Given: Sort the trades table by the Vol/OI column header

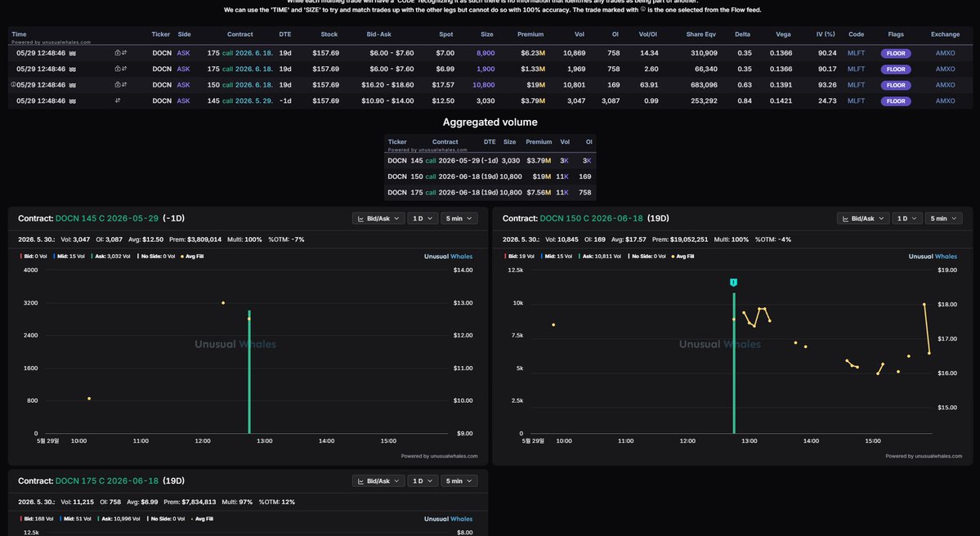Looking at the screenshot, I should (x=647, y=34).
